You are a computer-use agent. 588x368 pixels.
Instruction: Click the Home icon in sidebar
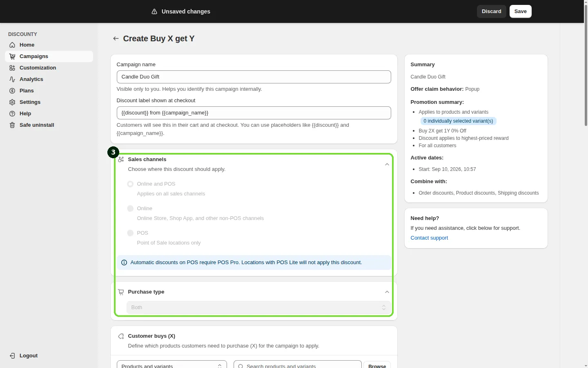coord(12,45)
